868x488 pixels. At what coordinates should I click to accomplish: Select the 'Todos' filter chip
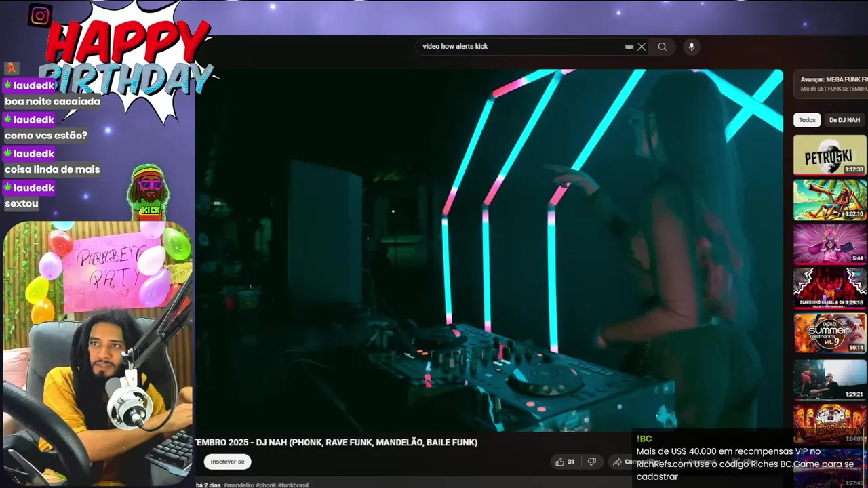click(807, 120)
